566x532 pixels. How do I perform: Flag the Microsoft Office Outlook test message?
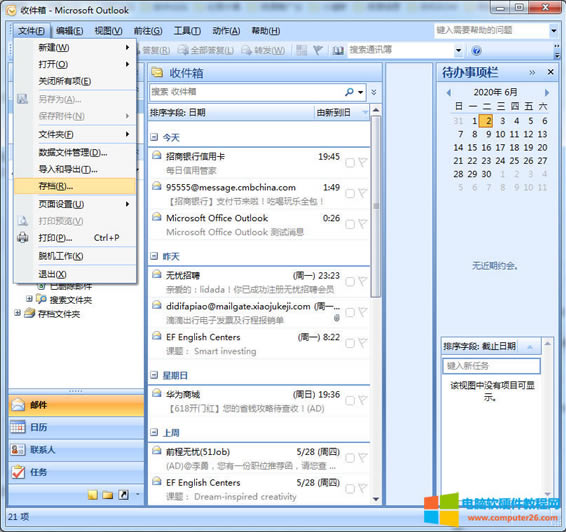point(362,224)
